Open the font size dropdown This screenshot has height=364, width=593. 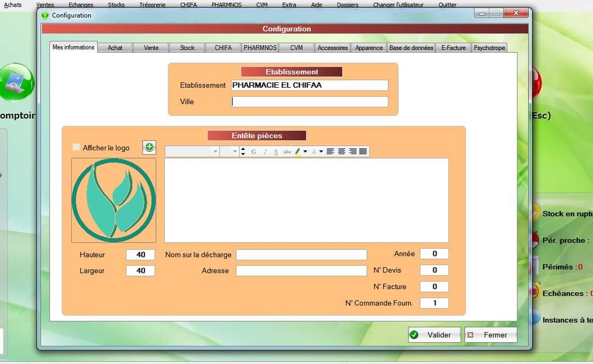[235, 152]
